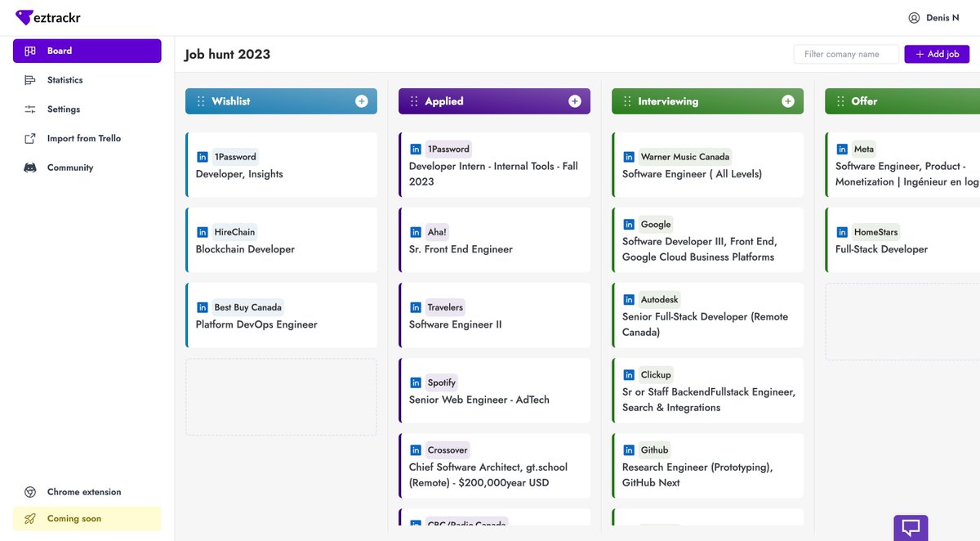Open the Developer, Insights job card
The width and height of the screenshot is (980, 541).
click(x=281, y=165)
